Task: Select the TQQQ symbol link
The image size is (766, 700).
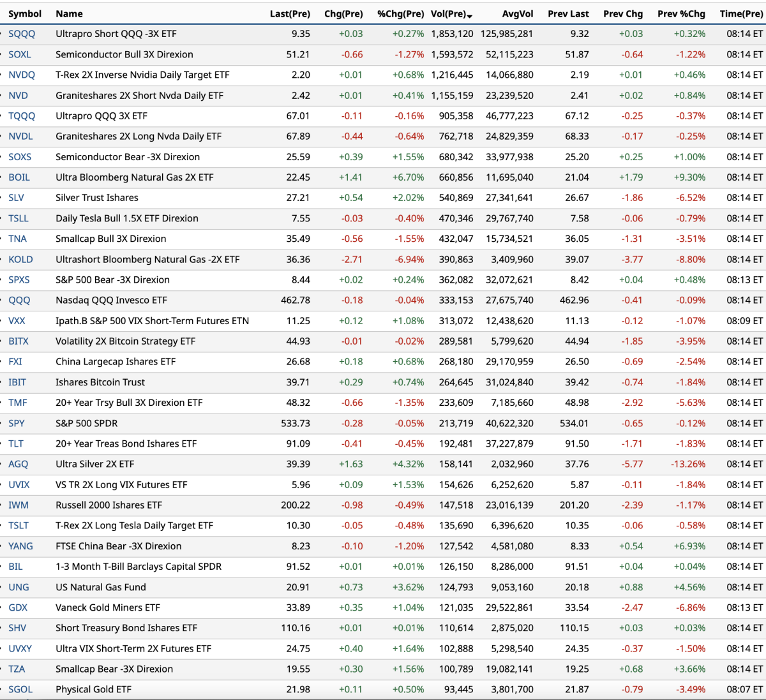Action: point(22,116)
